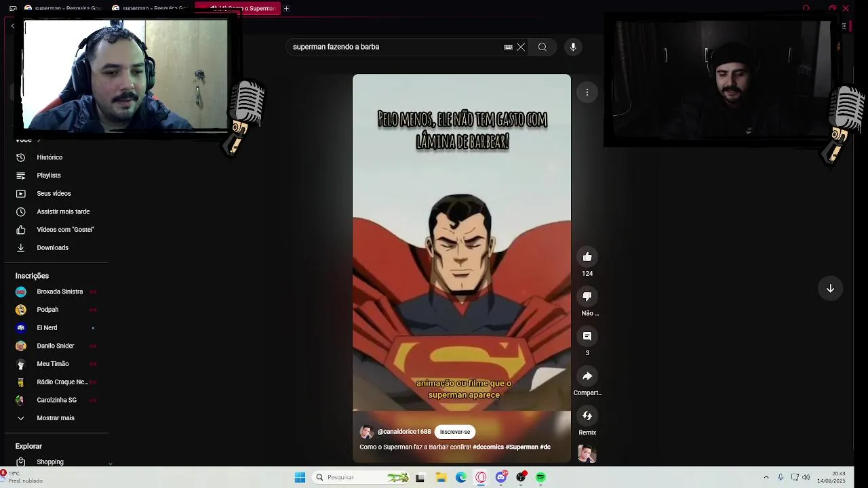Open File Explorer from the taskbar

[441, 477]
